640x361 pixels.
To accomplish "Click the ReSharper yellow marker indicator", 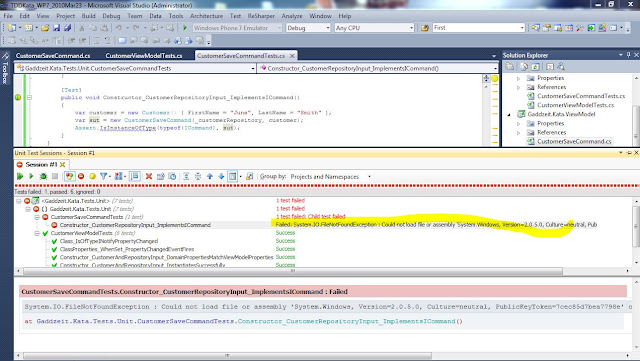I will click(x=495, y=78).
